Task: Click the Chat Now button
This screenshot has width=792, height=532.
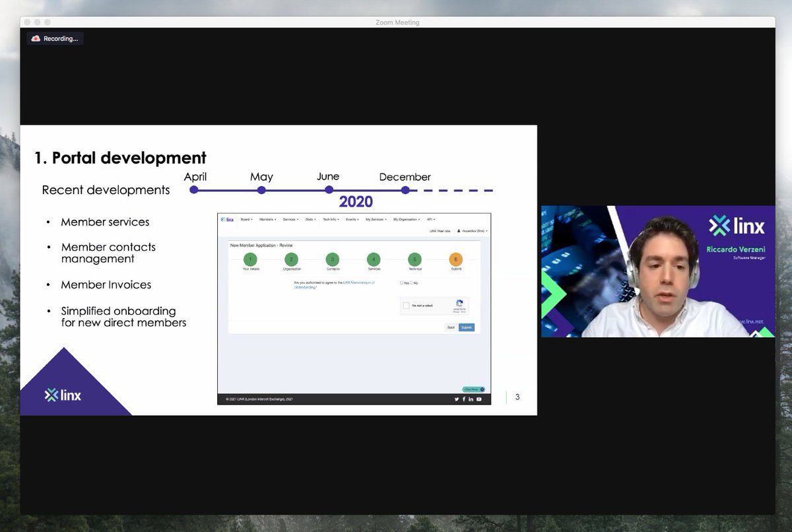Action: (474, 389)
